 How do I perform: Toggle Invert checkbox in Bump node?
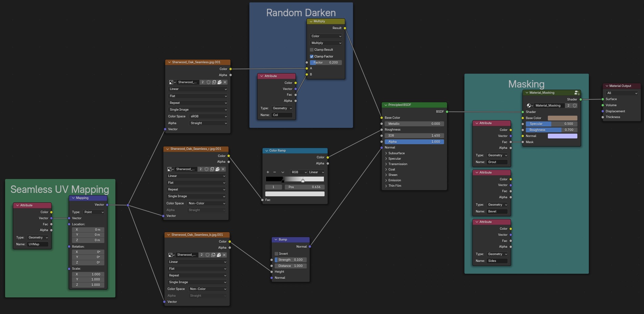(x=276, y=254)
